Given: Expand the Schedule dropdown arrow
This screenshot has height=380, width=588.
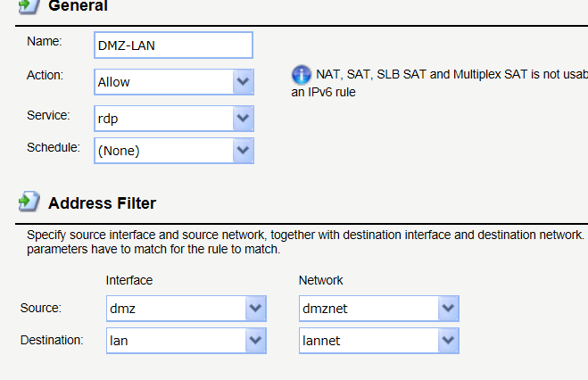Looking at the screenshot, I should 243,151.
